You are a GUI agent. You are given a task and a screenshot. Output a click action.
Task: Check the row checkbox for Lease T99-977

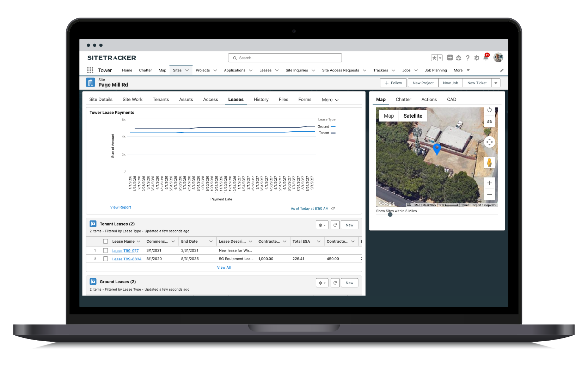click(x=105, y=250)
